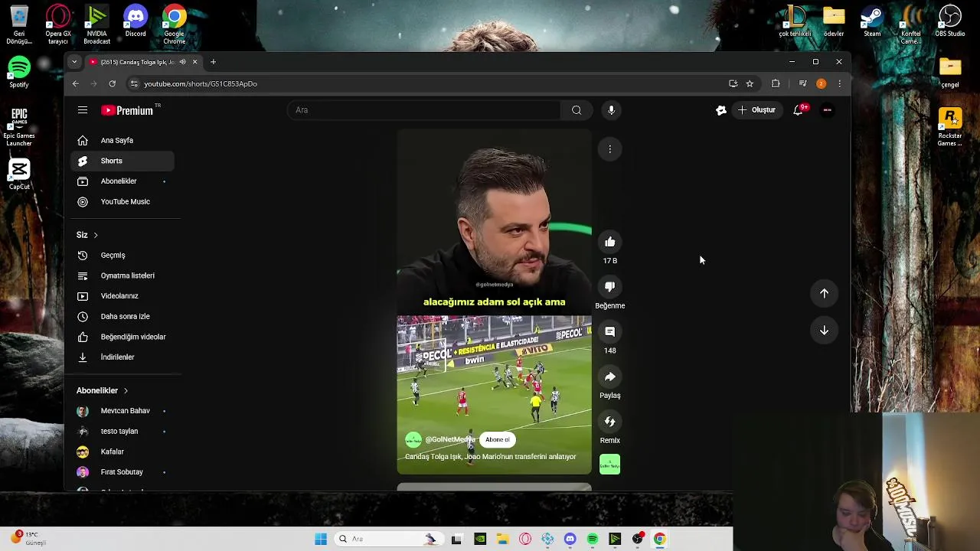Open YouTube notifications bell
Viewport: 980px width, 551px height.
point(798,110)
